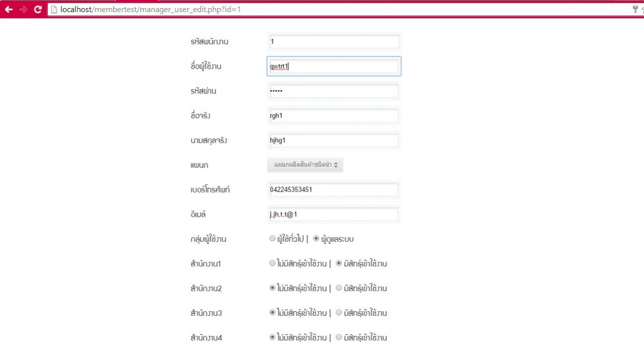Select มีสิทธิ์เข้าใช้งาน for สำนักงาน3

[339, 312]
